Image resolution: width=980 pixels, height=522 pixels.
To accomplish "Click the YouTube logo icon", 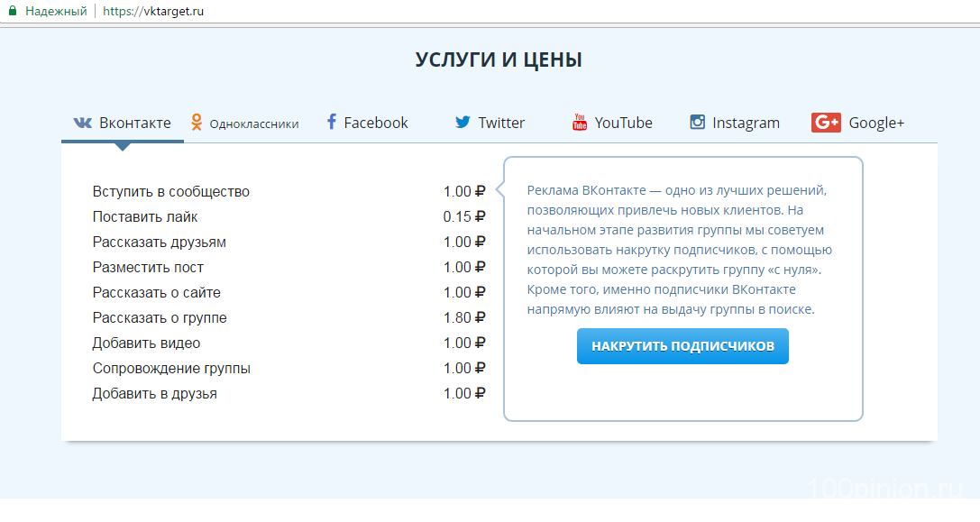I will 580,122.
